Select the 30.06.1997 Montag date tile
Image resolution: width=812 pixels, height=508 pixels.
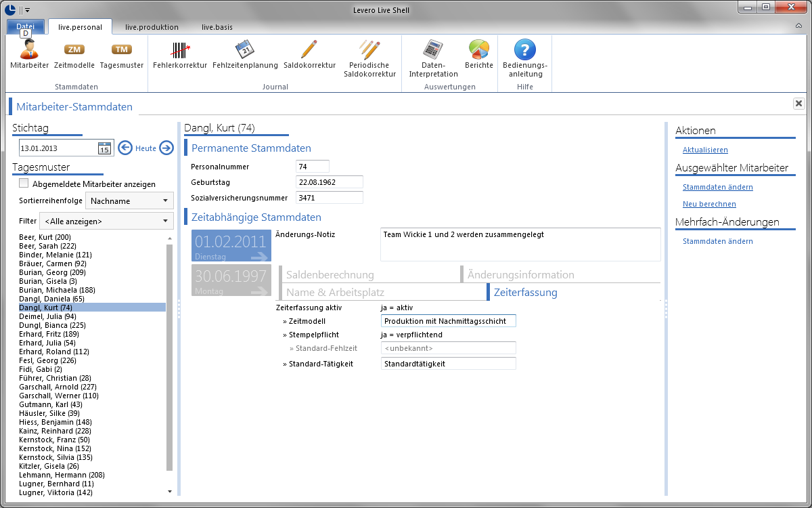tap(231, 280)
